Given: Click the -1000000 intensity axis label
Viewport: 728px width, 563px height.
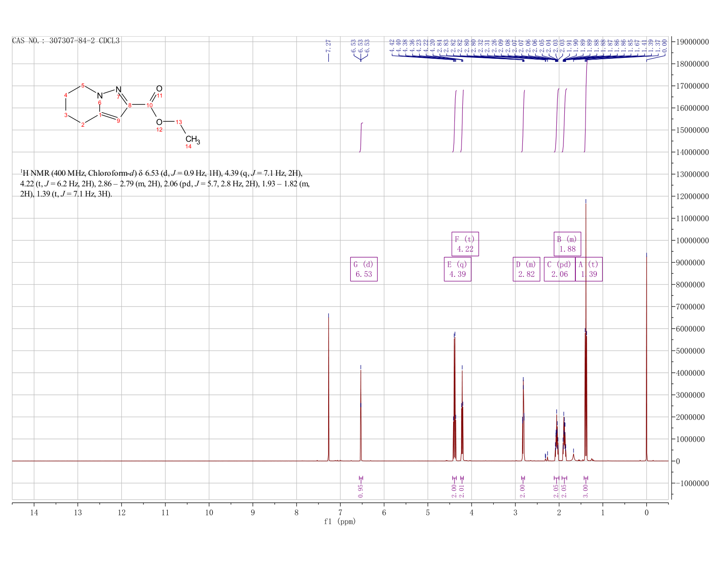Looking at the screenshot, I should pyautogui.click(x=692, y=483).
